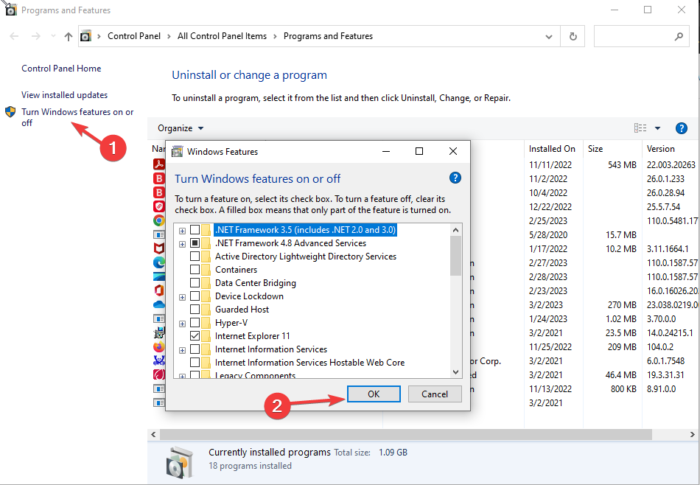
Task: Expand the Hyper-V node
Action: coord(182,324)
